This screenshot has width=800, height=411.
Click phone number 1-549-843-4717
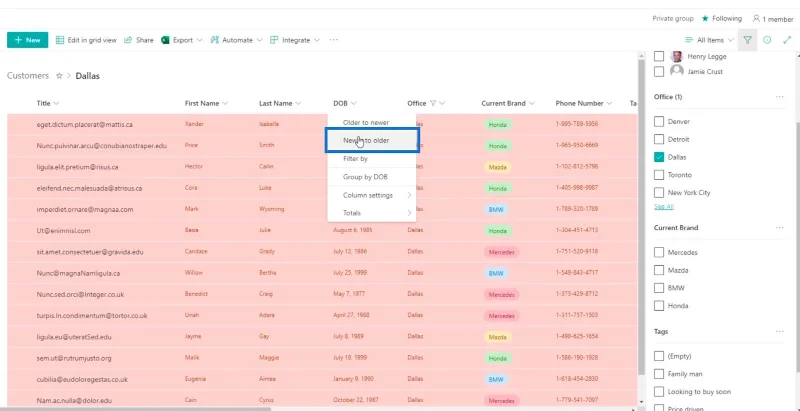(577, 273)
